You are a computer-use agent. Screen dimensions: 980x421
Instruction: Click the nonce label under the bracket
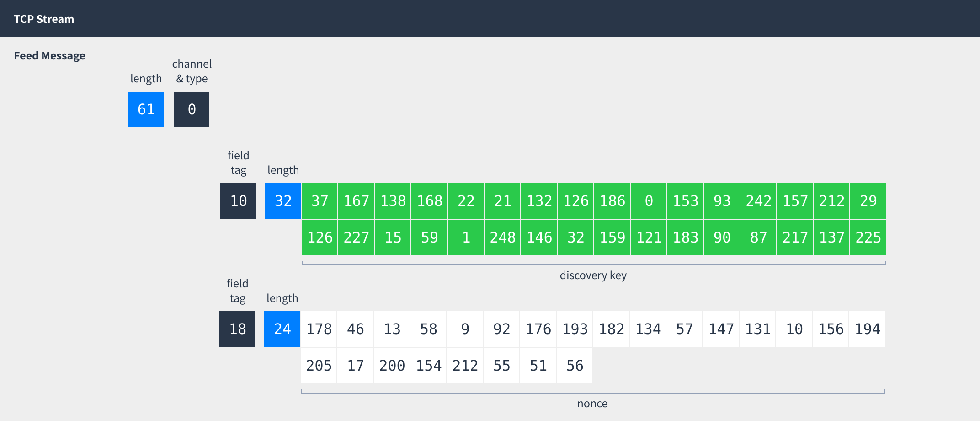pos(592,404)
